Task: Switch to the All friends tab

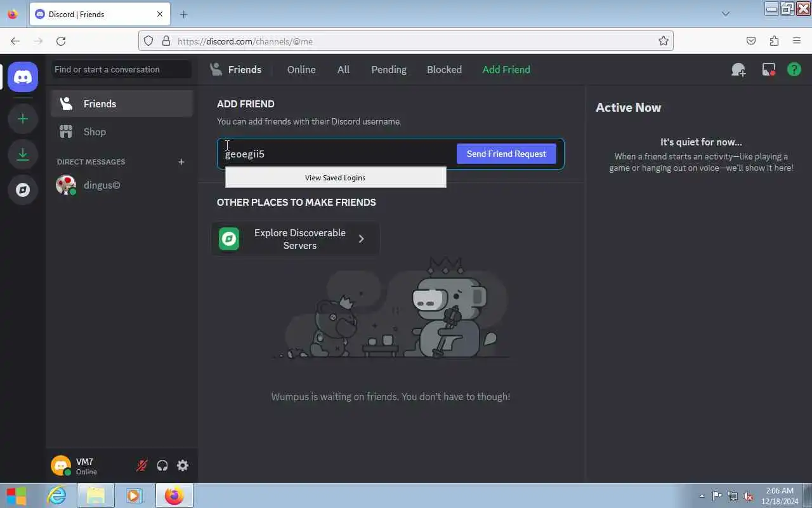Action: tap(343, 70)
